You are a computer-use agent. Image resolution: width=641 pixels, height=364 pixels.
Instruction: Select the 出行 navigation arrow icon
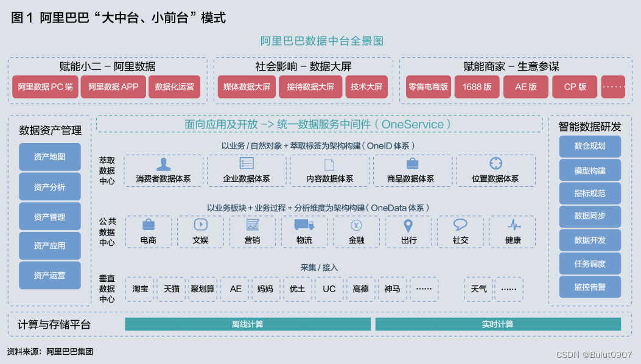click(408, 226)
